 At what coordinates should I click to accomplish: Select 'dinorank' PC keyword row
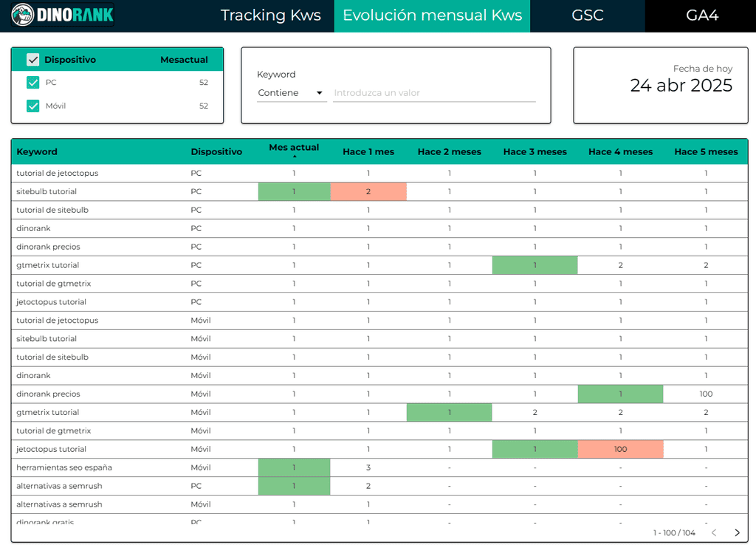click(33, 228)
